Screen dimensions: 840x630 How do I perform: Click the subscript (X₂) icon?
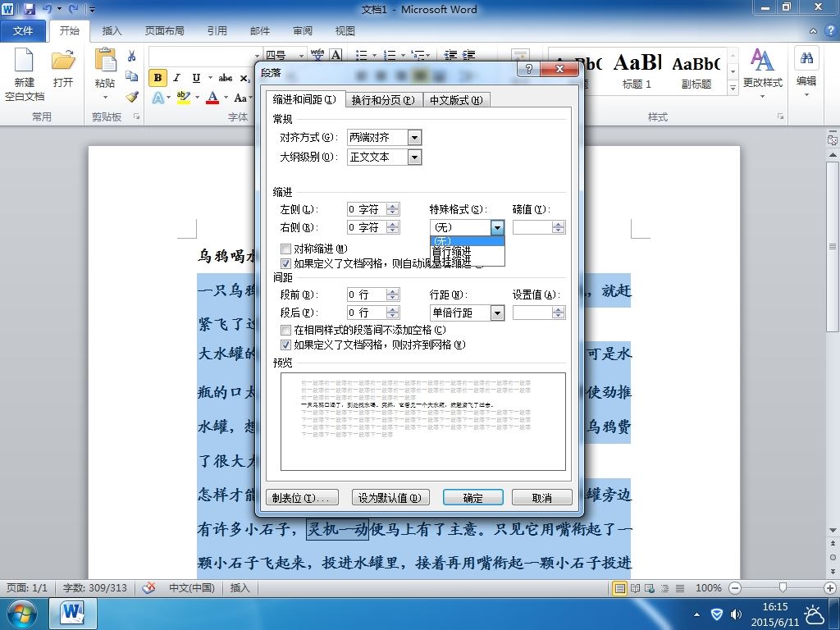tap(244, 78)
